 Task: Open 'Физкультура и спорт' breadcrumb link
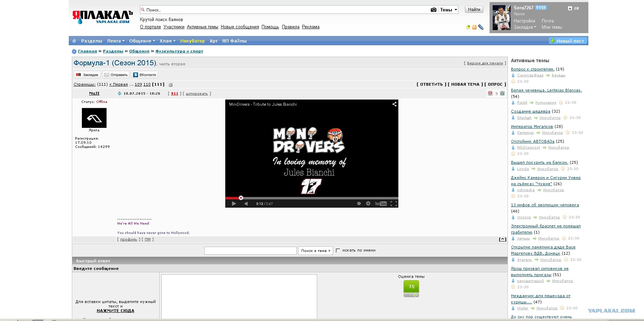pos(179,51)
